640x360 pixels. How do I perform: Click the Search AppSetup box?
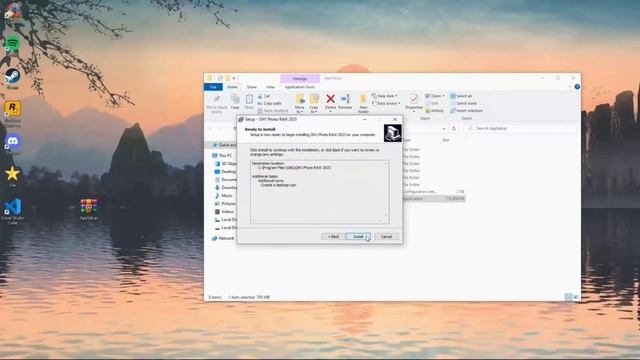(x=520, y=129)
